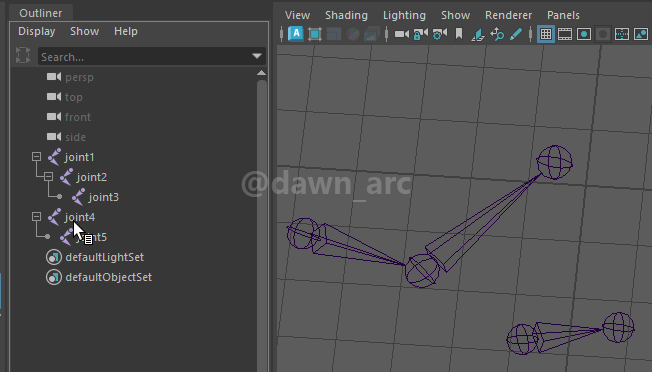Click the Resolution Gate icon

tap(584, 34)
